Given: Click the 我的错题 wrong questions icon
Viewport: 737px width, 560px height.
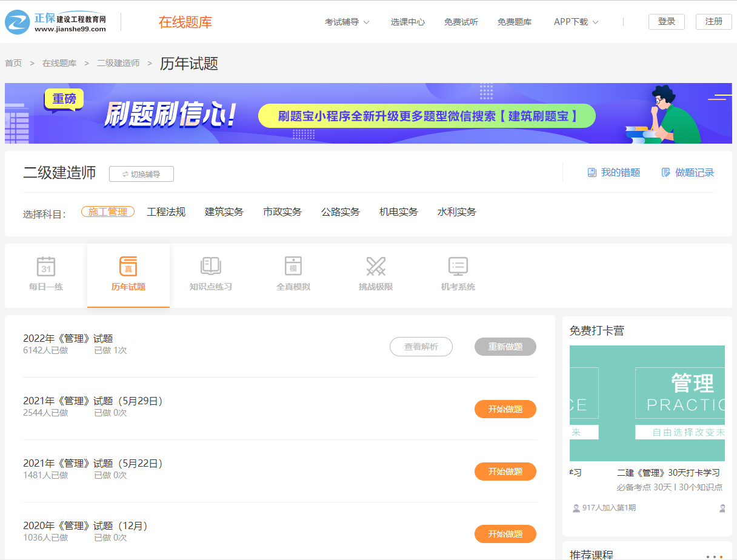Looking at the screenshot, I should point(592,172).
